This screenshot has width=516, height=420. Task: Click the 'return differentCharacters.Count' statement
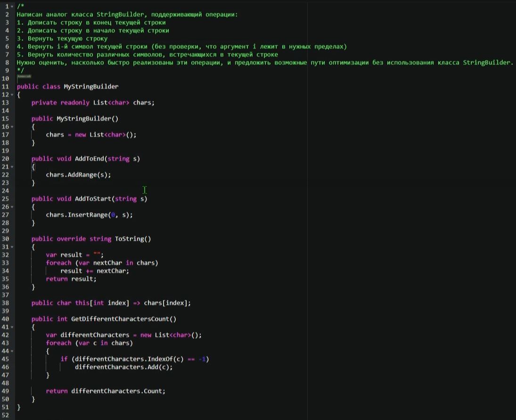[106, 391]
